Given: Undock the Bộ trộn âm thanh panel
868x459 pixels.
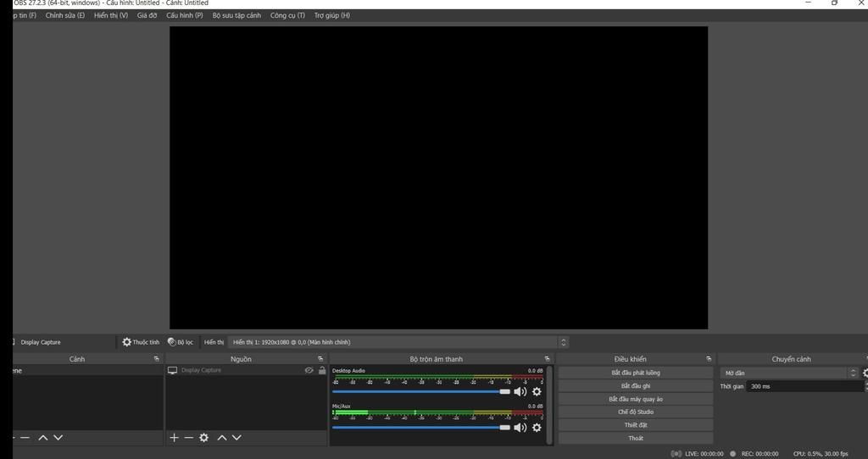Looking at the screenshot, I should pos(547,359).
